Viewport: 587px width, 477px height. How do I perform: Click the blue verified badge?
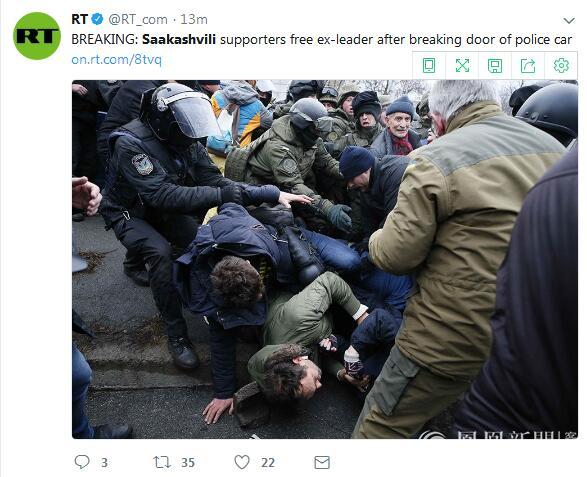click(x=97, y=19)
